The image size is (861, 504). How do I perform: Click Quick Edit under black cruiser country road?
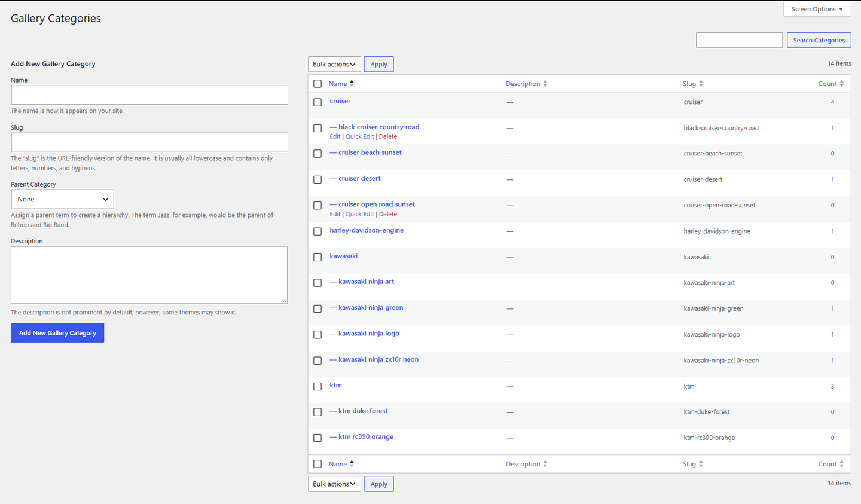[359, 136]
